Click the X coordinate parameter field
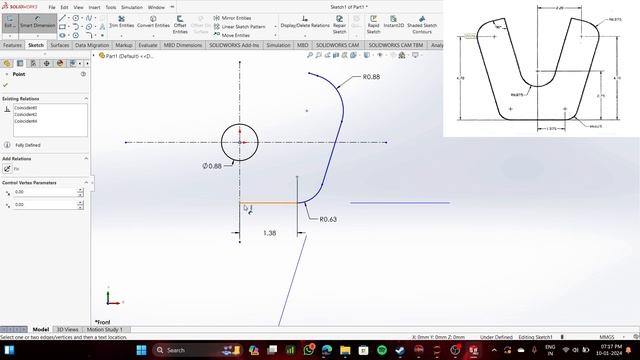The width and height of the screenshot is (640, 360). [45, 192]
